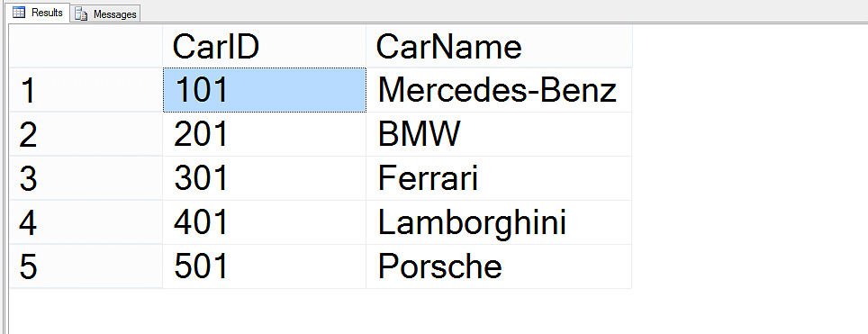Click the Lamborghini cell
Image resolution: width=868 pixels, height=334 pixels.
[x=499, y=222]
